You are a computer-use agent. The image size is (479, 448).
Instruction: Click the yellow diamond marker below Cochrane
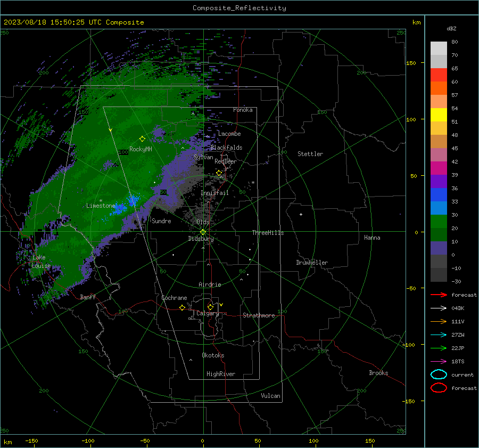pos(183,307)
